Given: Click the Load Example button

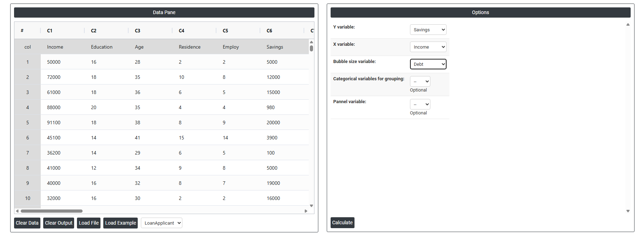Looking at the screenshot, I should 121,223.
